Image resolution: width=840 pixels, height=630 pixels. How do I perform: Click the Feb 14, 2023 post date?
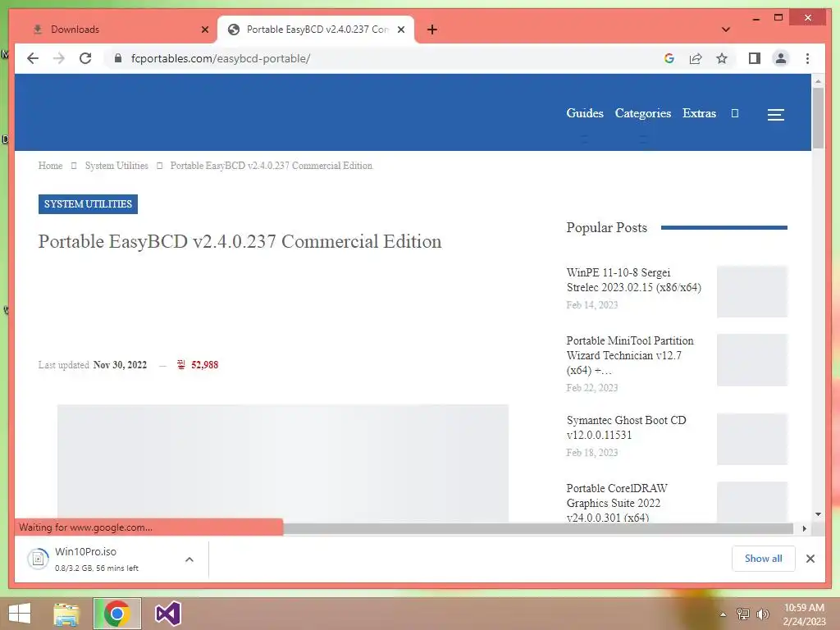click(x=592, y=305)
